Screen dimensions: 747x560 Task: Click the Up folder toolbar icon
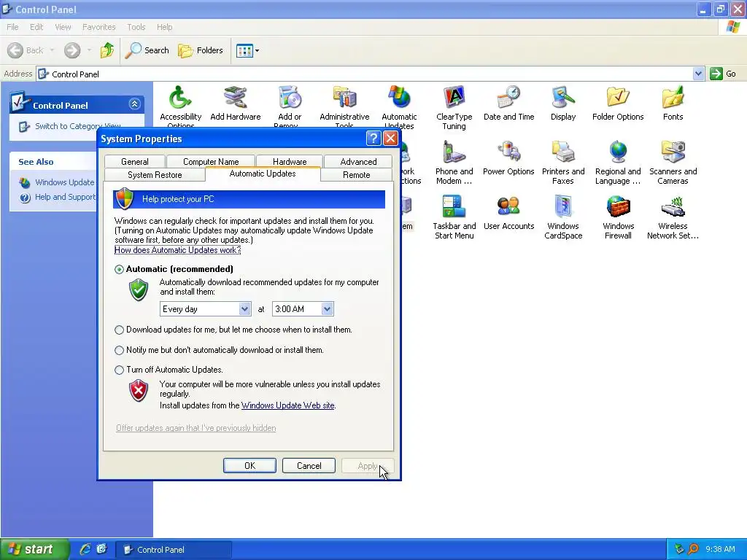[107, 50]
